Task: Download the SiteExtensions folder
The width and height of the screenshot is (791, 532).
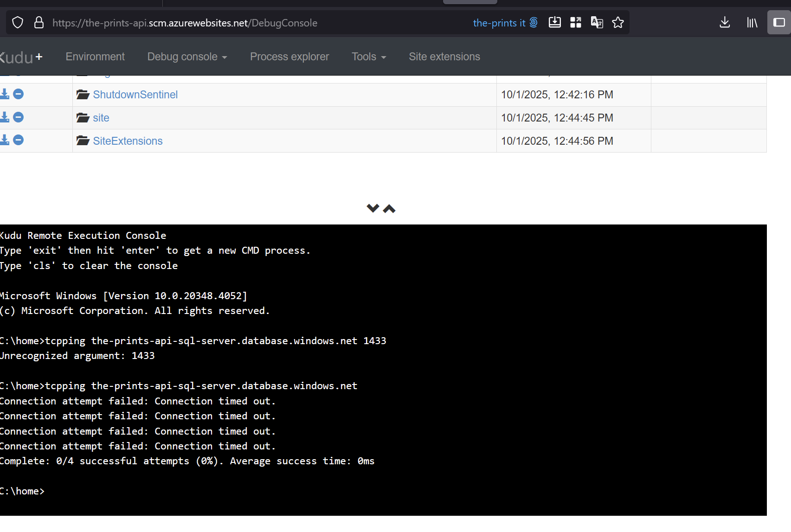Action: tap(5, 140)
